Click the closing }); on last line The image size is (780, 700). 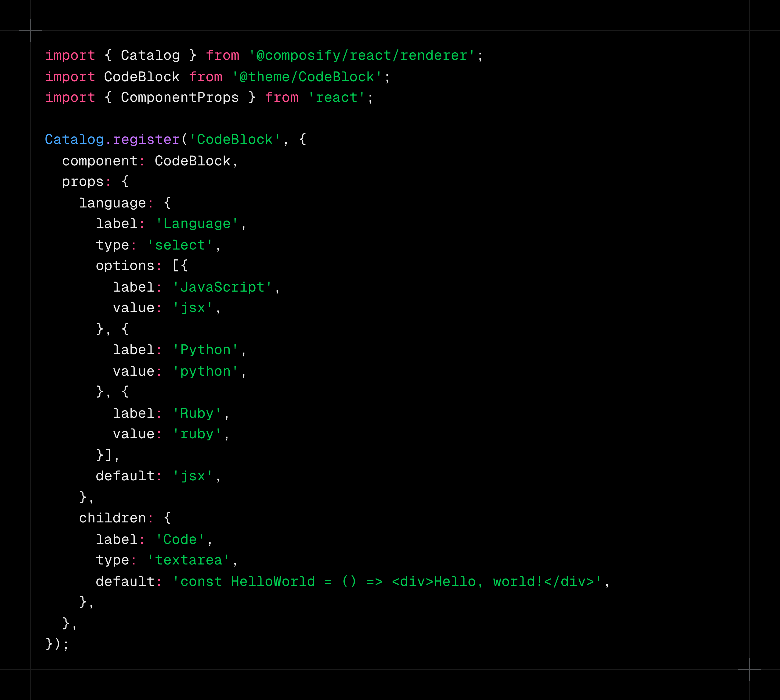click(57, 644)
